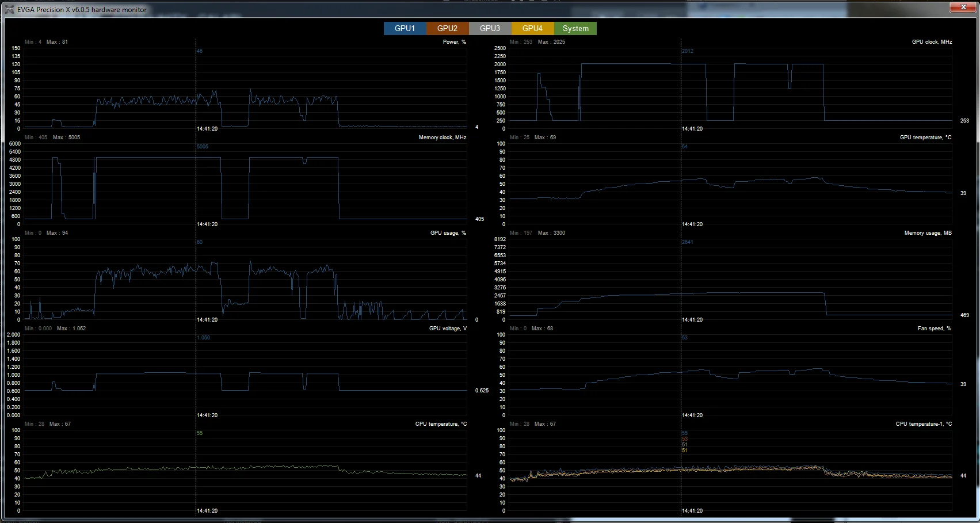Click the 14:41:20 marker in Power graph
The image size is (980, 523).
pos(207,129)
